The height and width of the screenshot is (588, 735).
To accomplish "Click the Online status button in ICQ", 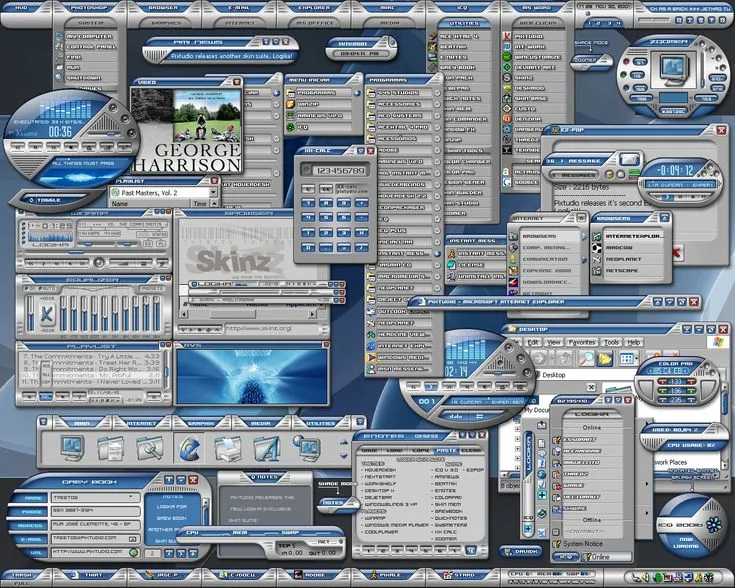I will (x=606, y=557).
